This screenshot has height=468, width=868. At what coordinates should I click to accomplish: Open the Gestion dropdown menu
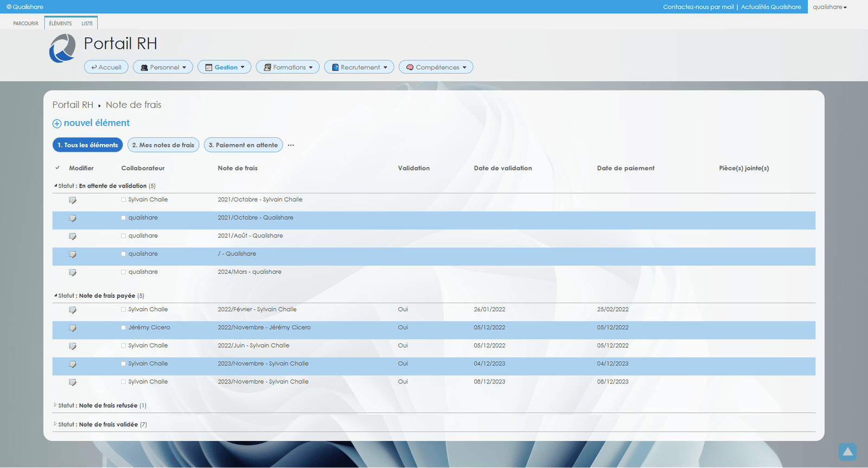tap(224, 67)
